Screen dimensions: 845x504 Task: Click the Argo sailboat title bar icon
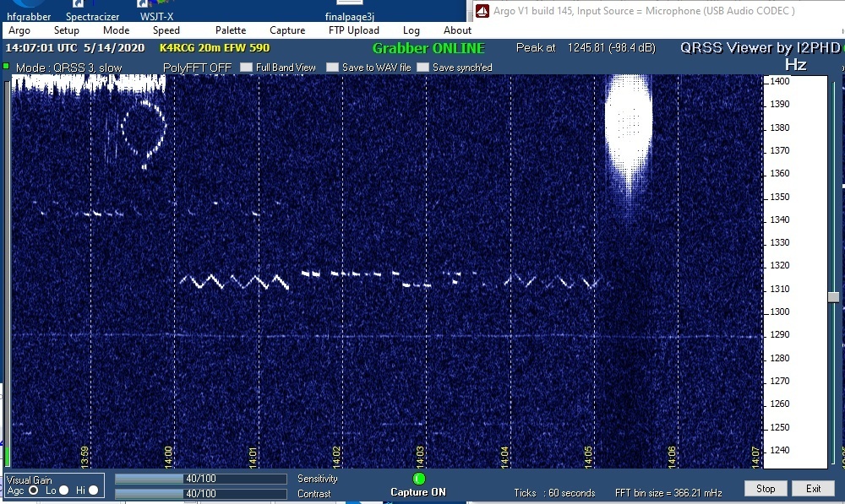pos(482,11)
